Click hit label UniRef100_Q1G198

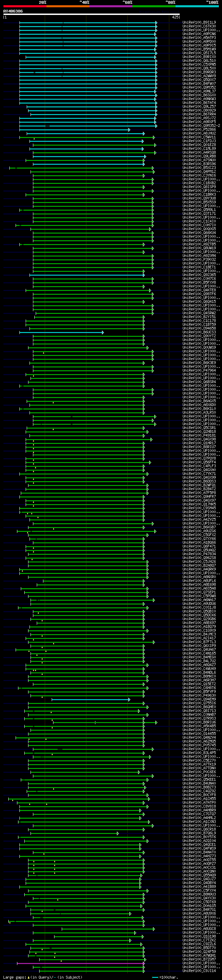coord(199,936)
